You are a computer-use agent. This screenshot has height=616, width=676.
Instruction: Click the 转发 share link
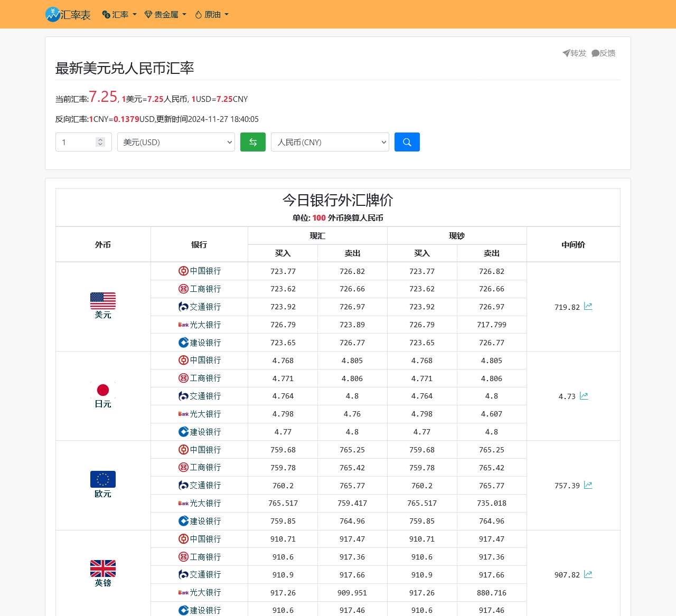pyautogui.click(x=575, y=53)
